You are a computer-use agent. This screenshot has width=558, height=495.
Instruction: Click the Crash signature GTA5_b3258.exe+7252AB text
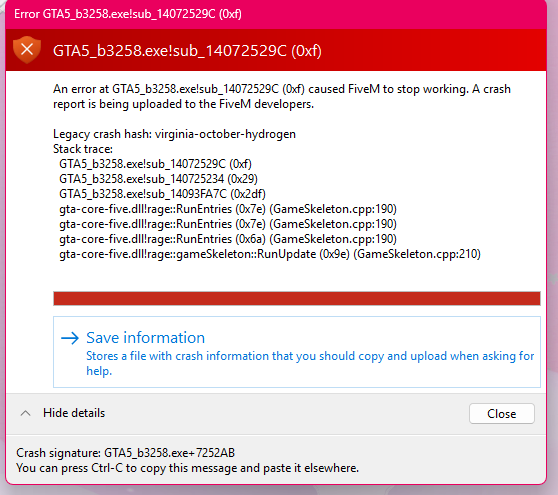click(x=126, y=453)
